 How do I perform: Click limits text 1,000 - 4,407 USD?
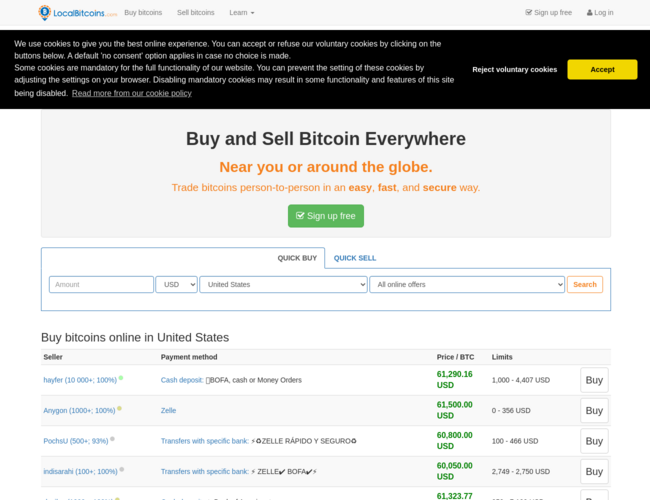pos(521,380)
